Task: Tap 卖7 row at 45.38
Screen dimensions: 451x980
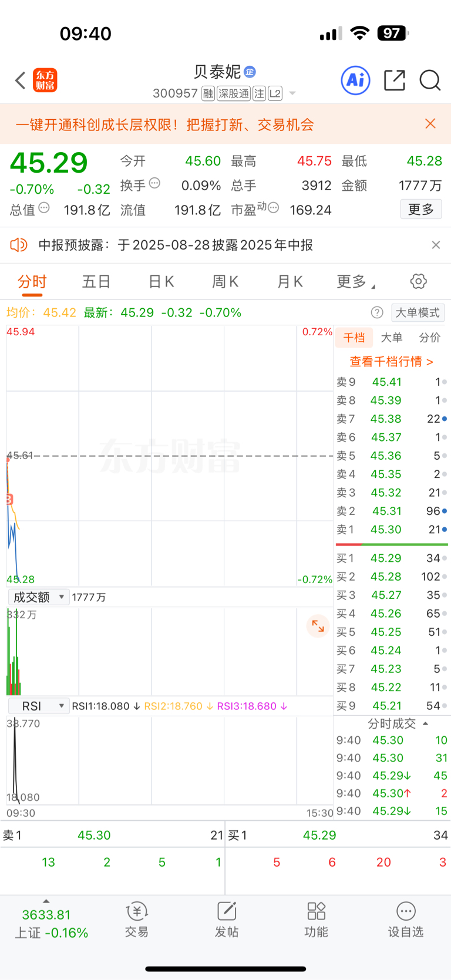Action: tap(391, 419)
